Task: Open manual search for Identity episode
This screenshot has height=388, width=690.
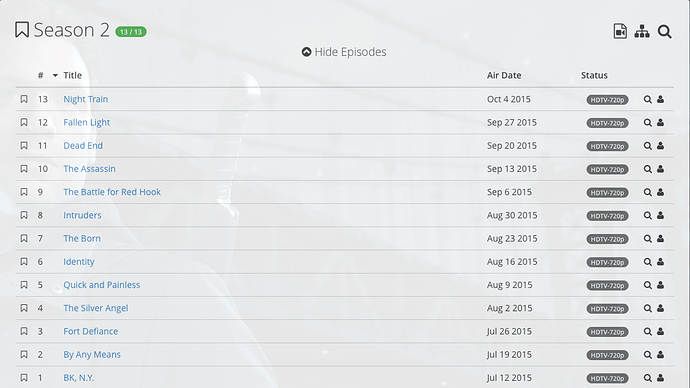Action: 661,262
